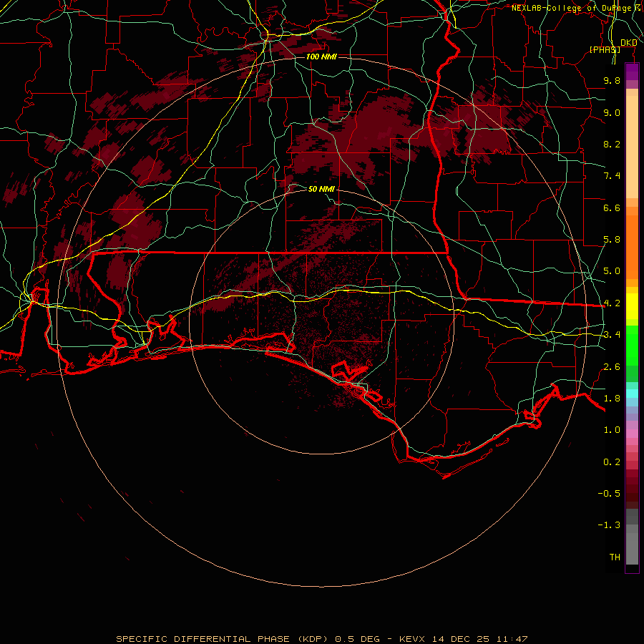Select the -1.3 scale value
This screenshot has height=644, width=644.
pos(609,525)
